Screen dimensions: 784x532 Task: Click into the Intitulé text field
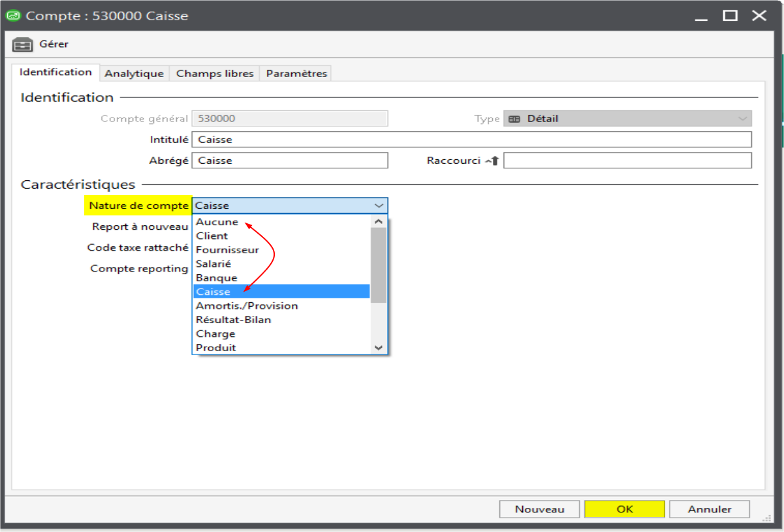point(471,140)
